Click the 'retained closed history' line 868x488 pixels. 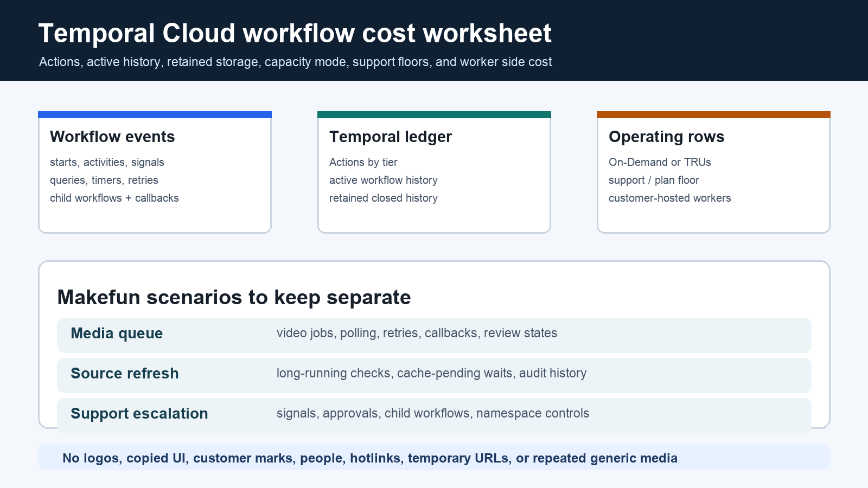384,198
